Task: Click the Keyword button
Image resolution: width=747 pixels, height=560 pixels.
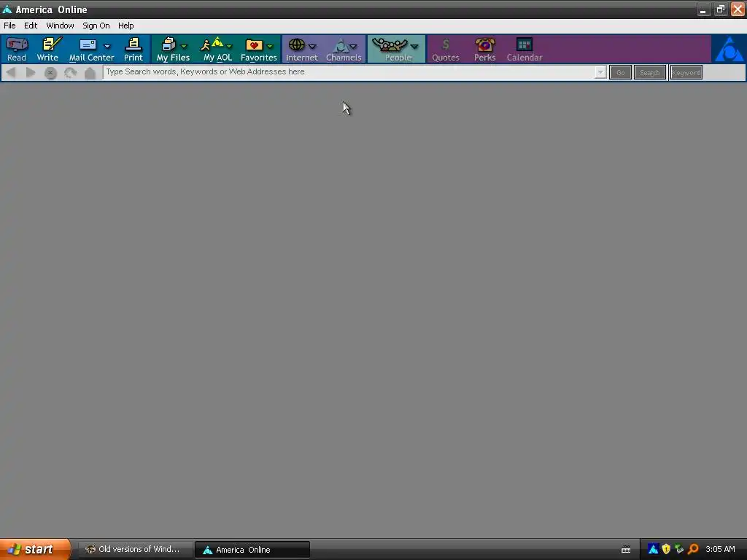Action: [x=686, y=72]
